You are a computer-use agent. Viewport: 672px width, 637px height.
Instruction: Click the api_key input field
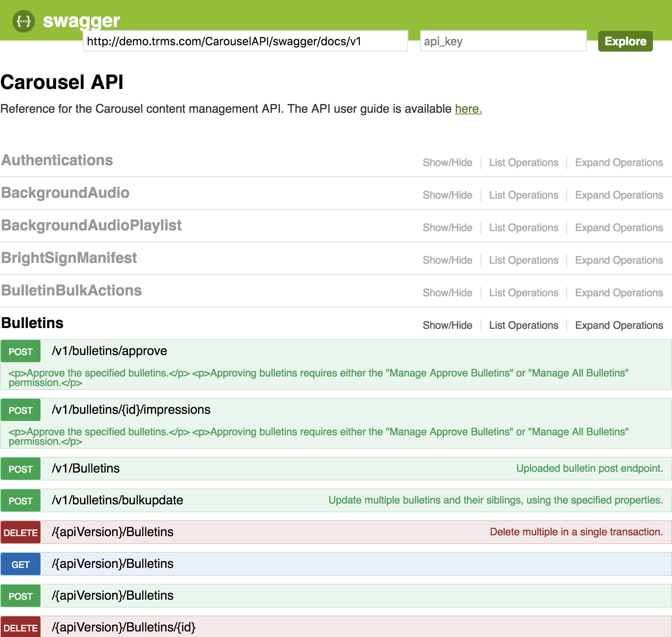(x=503, y=41)
